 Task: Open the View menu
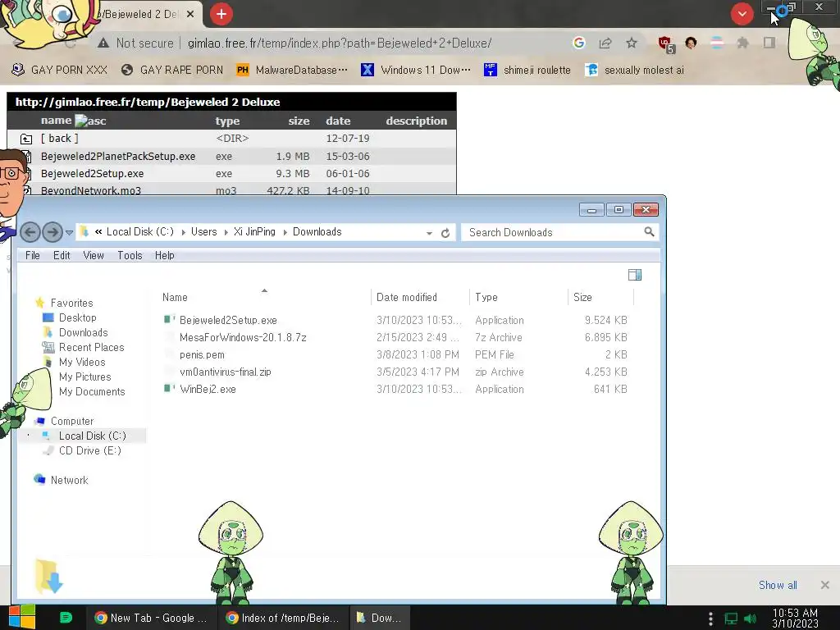[x=94, y=256]
